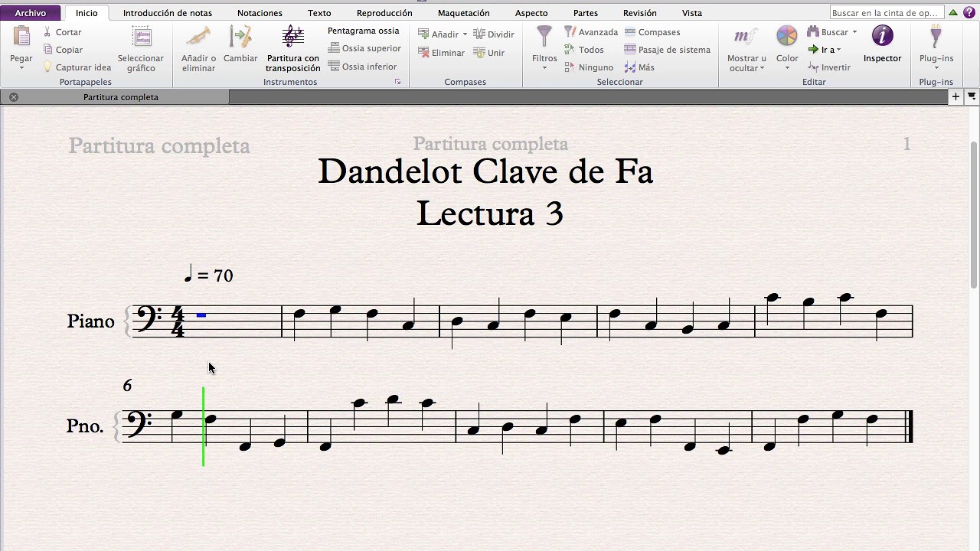Click the subtitle Lectura 3
980x551 pixels.
[490, 214]
